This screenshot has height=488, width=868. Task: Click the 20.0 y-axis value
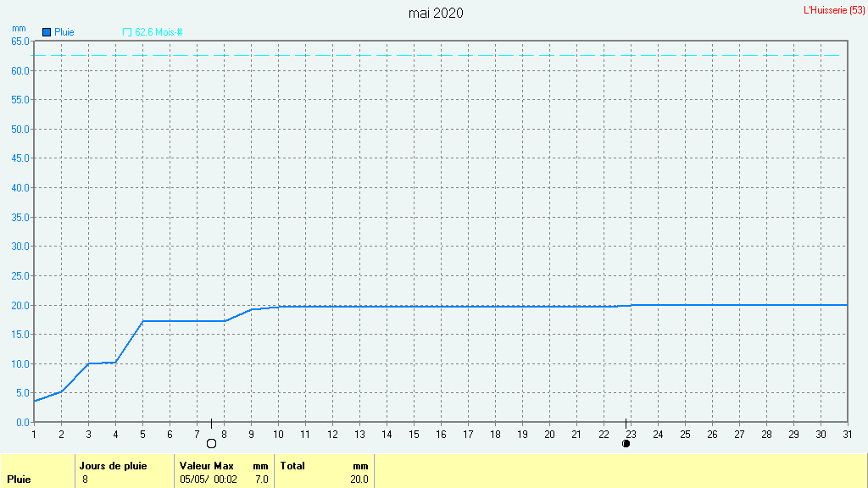tap(20, 305)
